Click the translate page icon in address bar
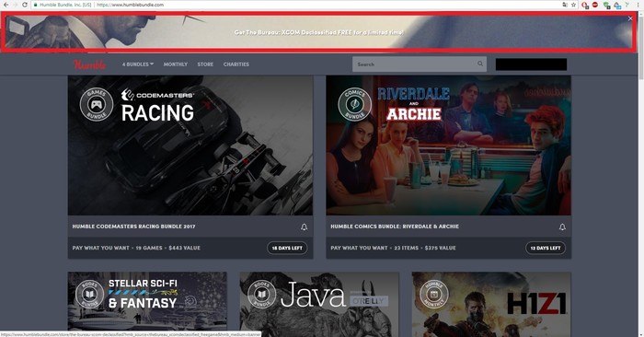 click(x=565, y=5)
